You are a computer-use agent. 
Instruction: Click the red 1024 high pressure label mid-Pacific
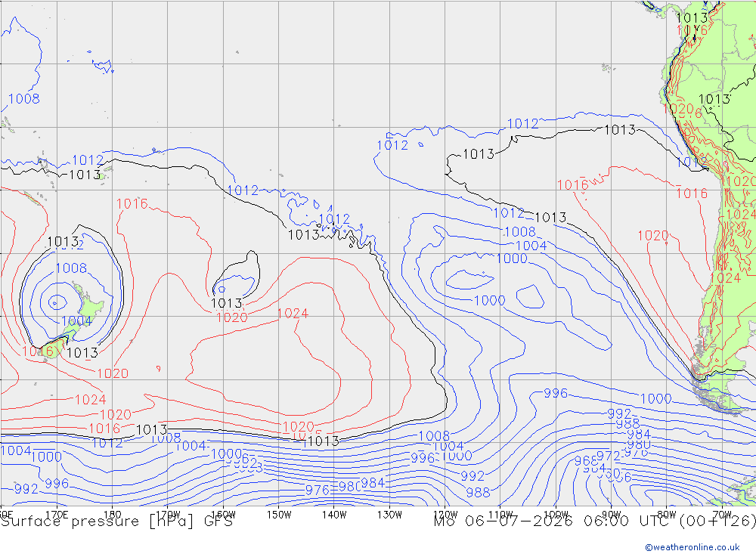tap(293, 314)
